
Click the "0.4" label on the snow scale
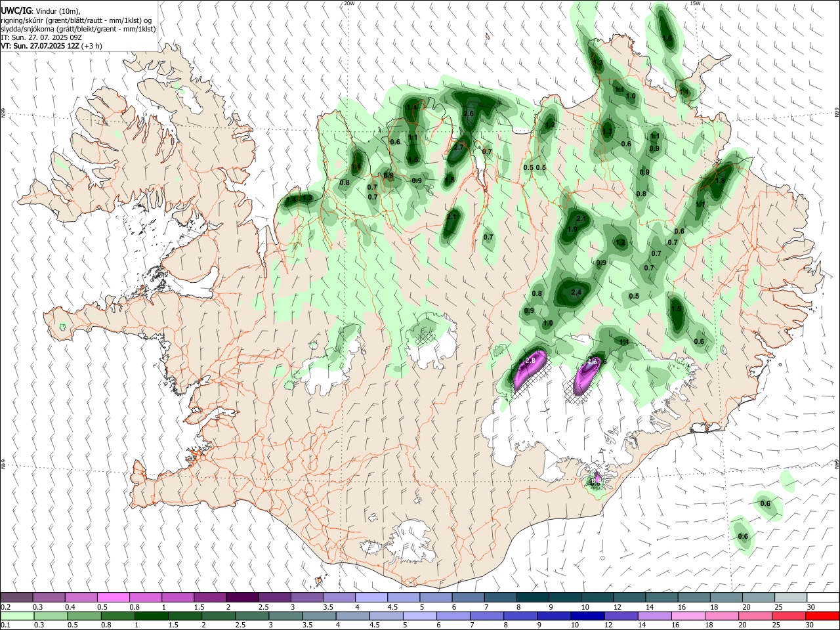coord(70,607)
